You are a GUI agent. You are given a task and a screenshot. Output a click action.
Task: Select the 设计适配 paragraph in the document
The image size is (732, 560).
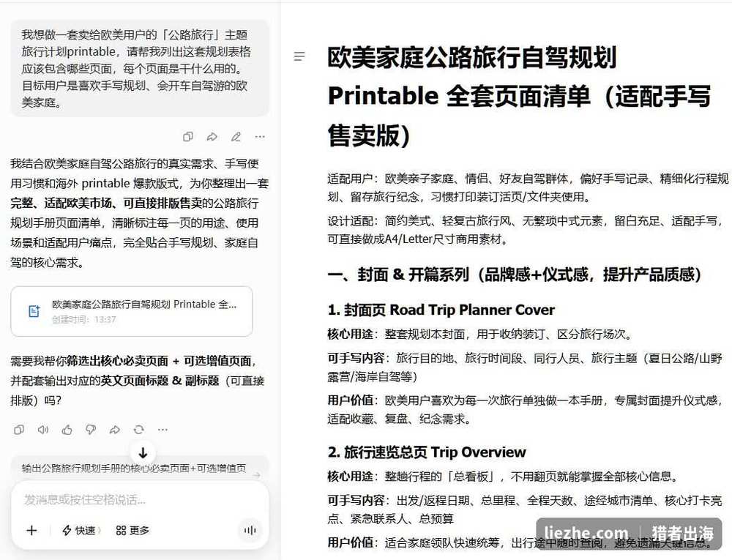click(x=525, y=230)
